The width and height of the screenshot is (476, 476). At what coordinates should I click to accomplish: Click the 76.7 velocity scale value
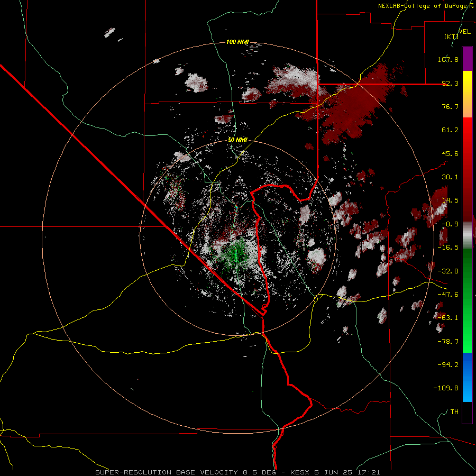pyautogui.click(x=450, y=106)
